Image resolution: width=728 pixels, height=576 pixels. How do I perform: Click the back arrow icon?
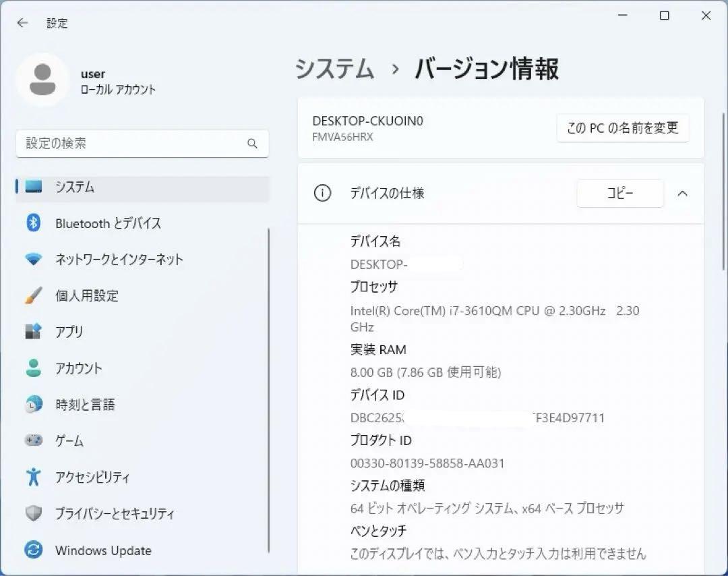22,23
